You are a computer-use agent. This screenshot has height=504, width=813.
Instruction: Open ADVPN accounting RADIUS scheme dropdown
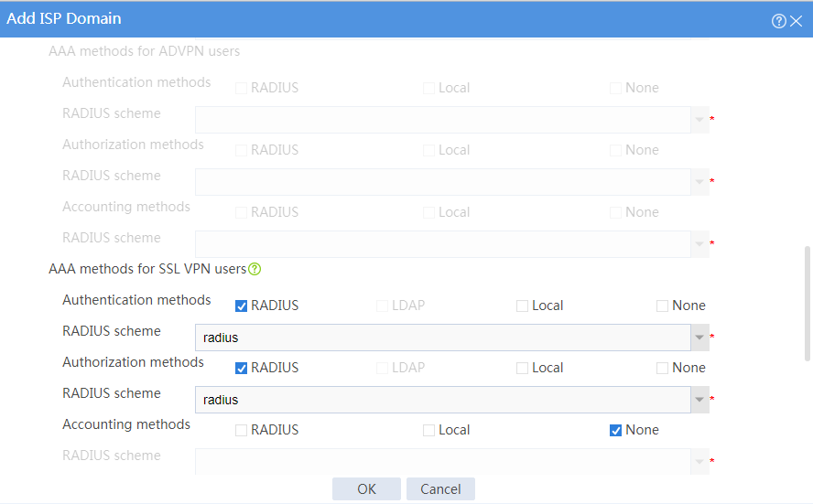coord(699,244)
